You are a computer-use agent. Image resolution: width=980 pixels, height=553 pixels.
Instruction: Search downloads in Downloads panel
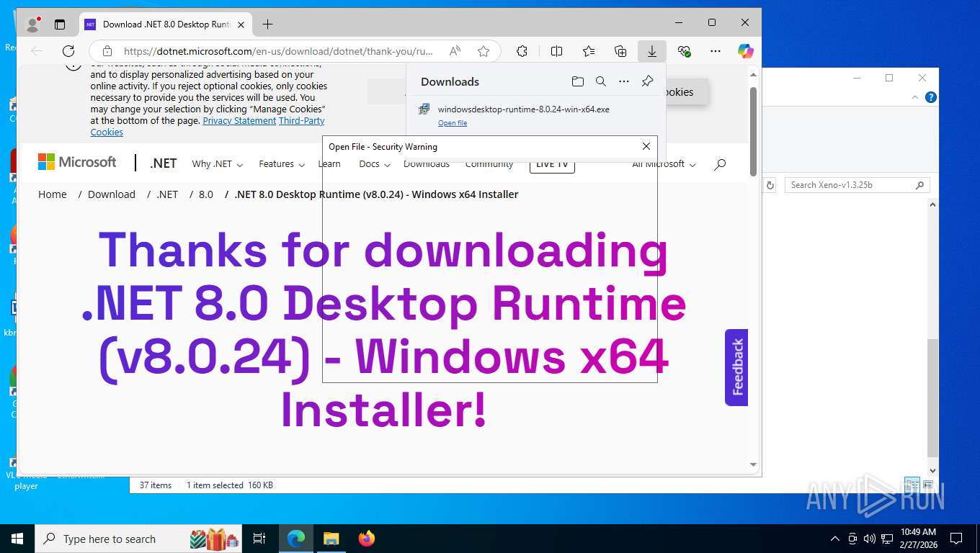pyautogui.click(x=601, y=81)
